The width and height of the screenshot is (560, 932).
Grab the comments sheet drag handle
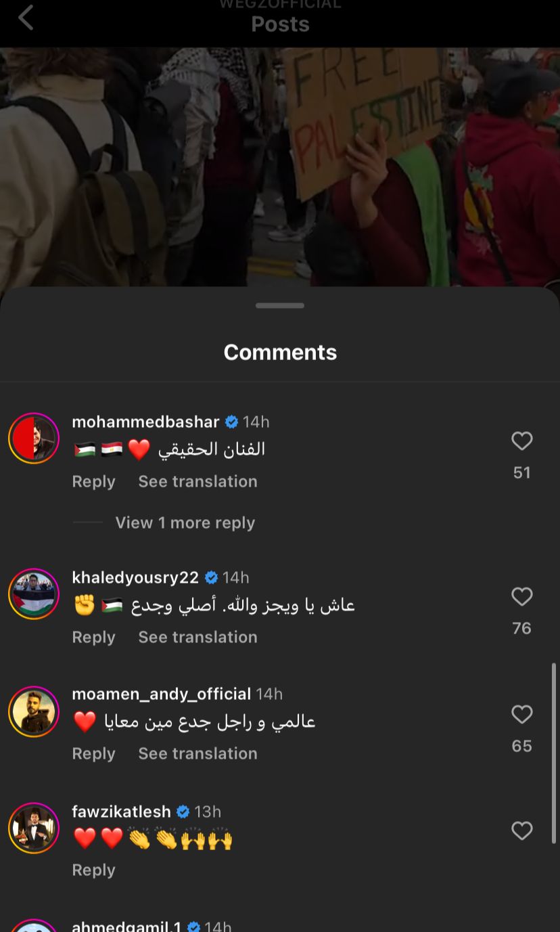pyautogui.click(x=280, y=305)
